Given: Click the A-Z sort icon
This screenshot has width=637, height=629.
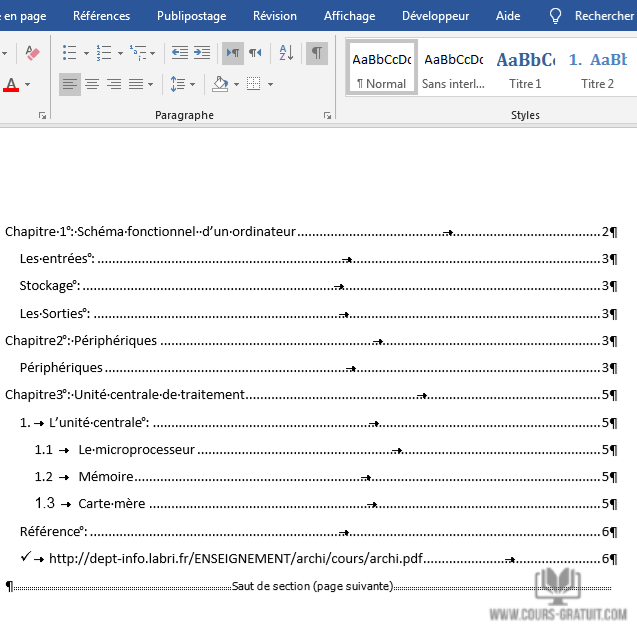Looking at the screenshot, I should pos(286,53).
